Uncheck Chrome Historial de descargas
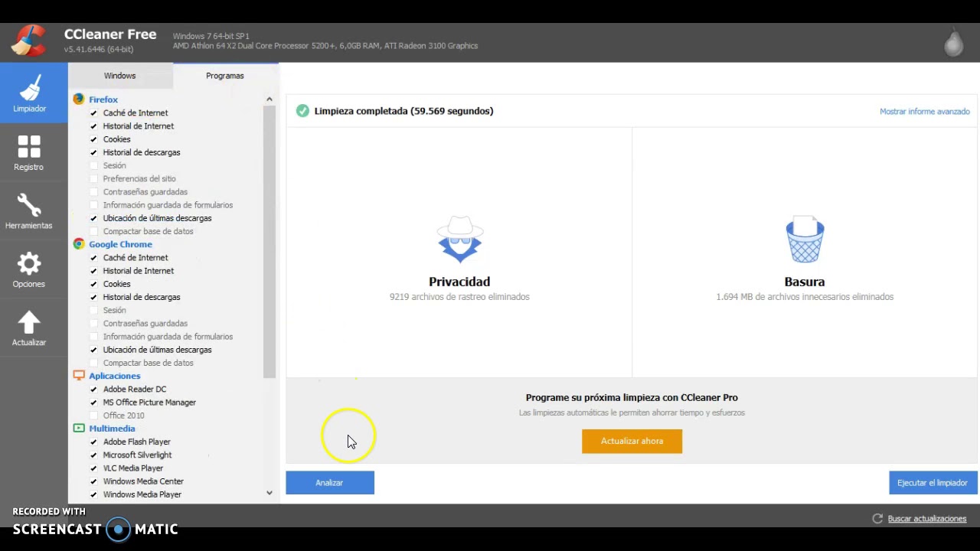The width and height of the screenshot is (980, 551). [93, 297]
